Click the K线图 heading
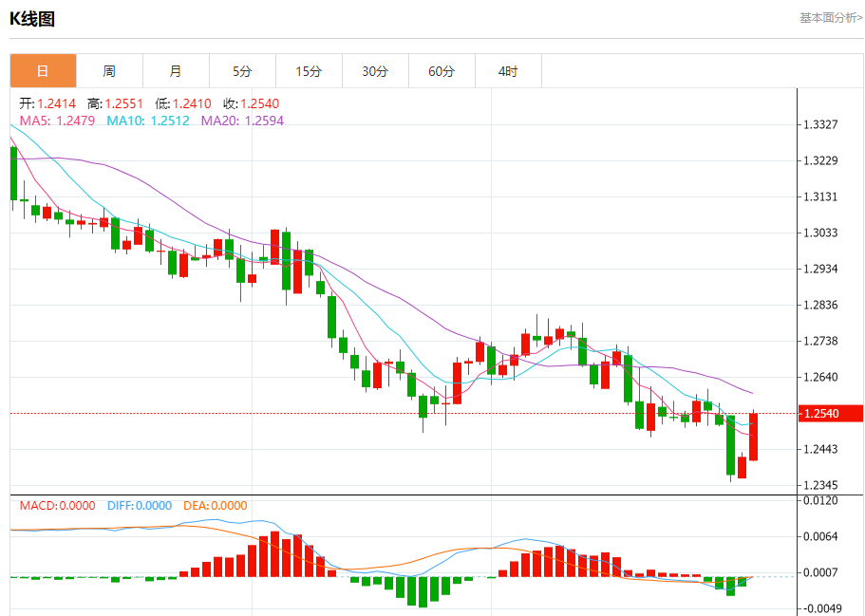 32,19
